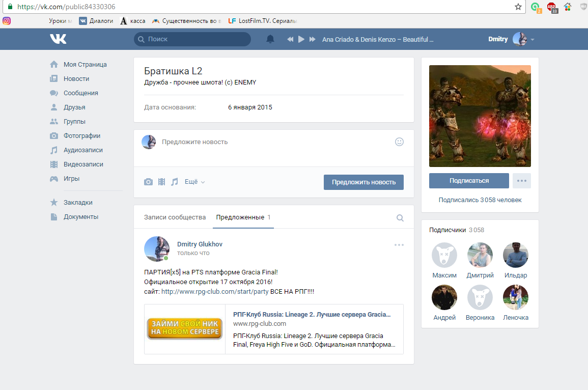Select the Предложенные tab
The image size is (588, 390).
243,217
